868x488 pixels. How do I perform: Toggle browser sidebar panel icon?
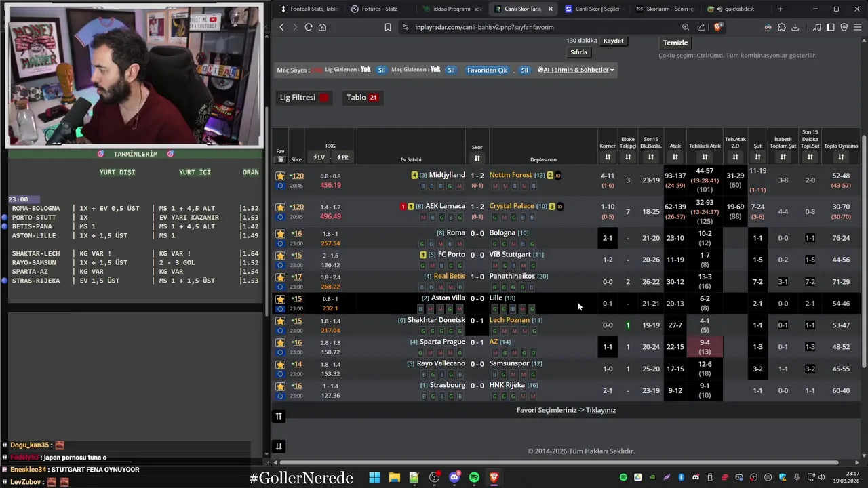coord(831,27)
